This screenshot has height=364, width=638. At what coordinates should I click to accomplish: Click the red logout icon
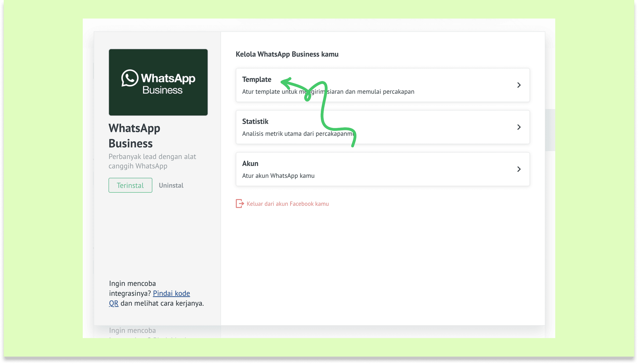pyautogui.click(x=239, y=204)
